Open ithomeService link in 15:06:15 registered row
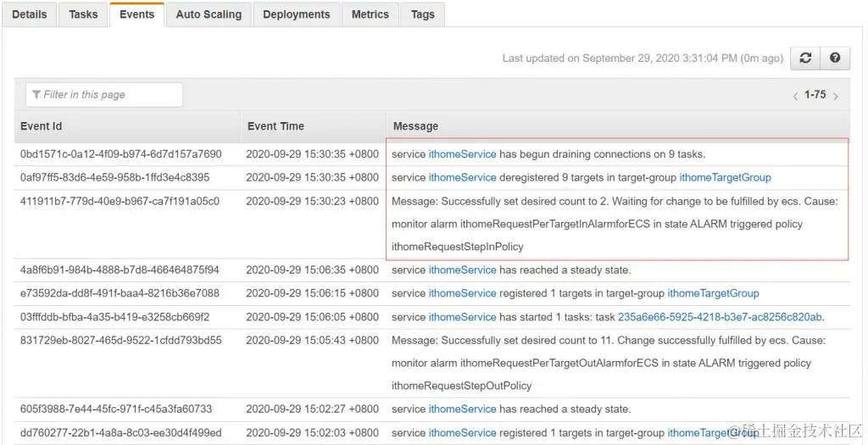Image resolution: width=868 pixels, height=445 pixels. (462, 293)
